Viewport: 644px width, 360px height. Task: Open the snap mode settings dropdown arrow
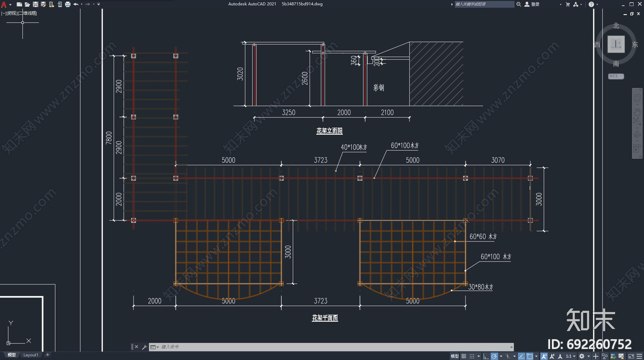[479, 356]
